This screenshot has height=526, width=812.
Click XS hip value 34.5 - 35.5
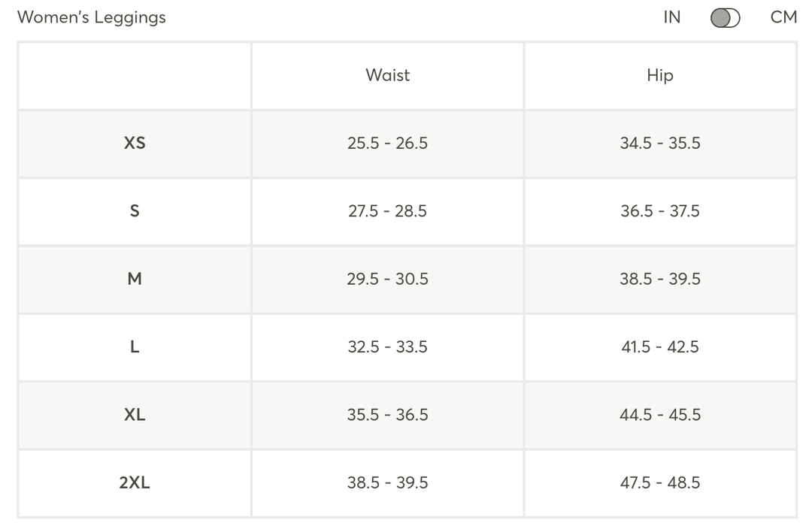(x=659, y=143)
